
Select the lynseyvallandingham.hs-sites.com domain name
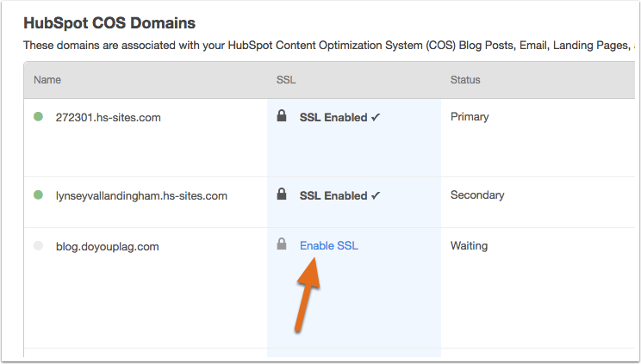tap(141, 196)
